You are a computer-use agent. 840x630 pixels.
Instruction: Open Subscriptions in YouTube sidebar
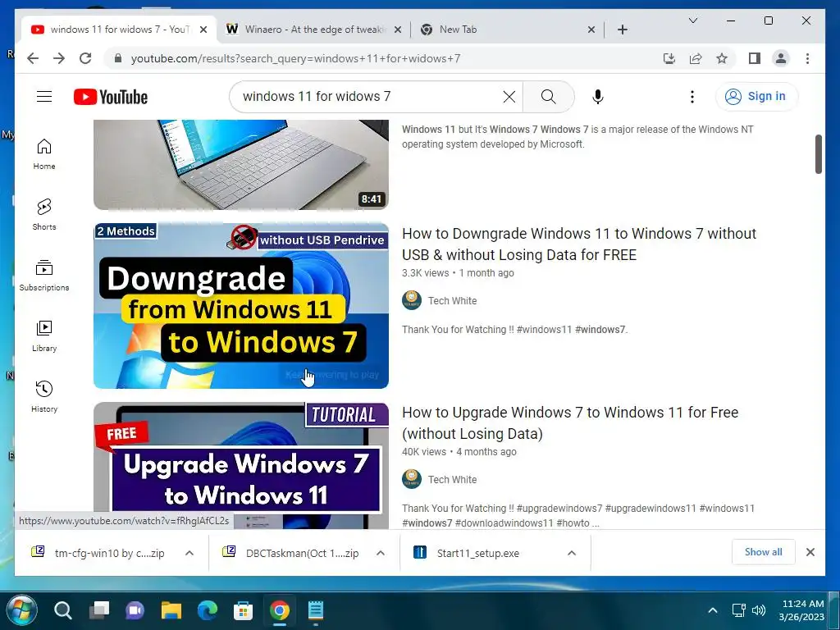tap(44, 276)
